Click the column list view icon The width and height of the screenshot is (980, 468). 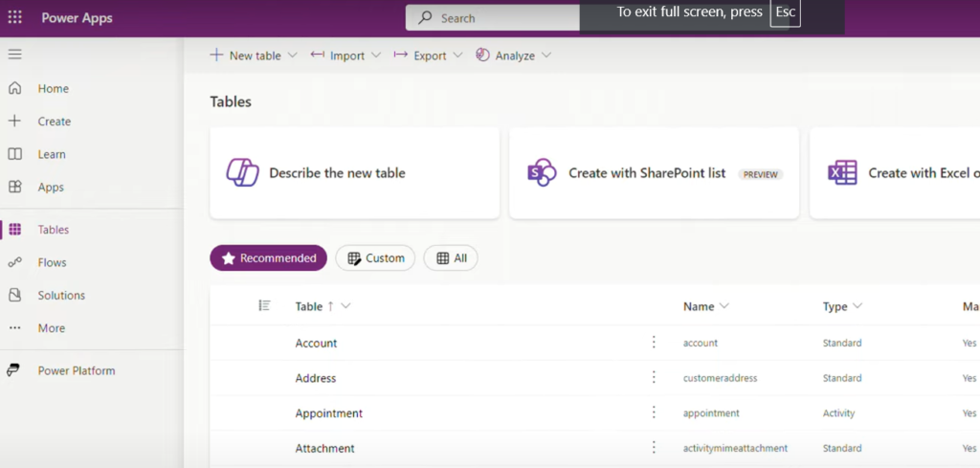(x=264, y=305)
